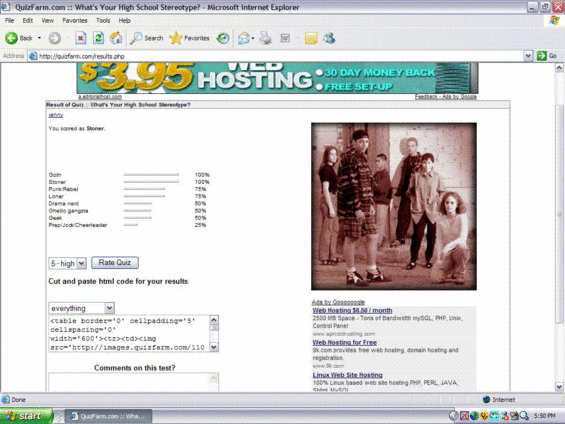This screenshot has width=565, height=424.
Task: Click the yellow Discuss note toolbar icon
Action: click(x=311, y=38)
